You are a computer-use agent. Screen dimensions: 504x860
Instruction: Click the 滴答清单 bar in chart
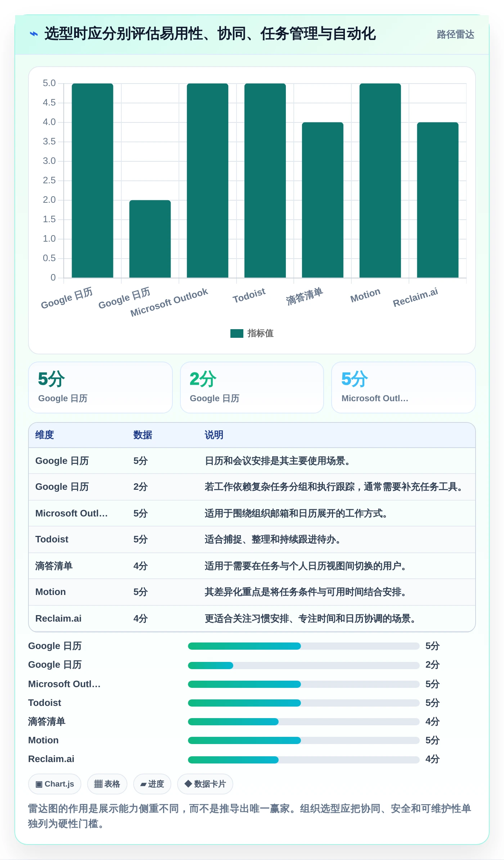click(323, 200)
